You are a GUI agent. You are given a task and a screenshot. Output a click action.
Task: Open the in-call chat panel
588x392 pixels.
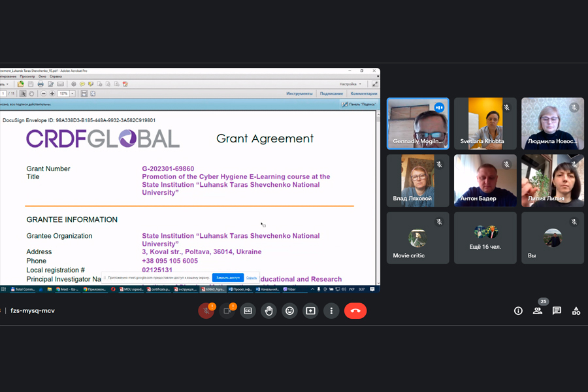coord(557,310)
